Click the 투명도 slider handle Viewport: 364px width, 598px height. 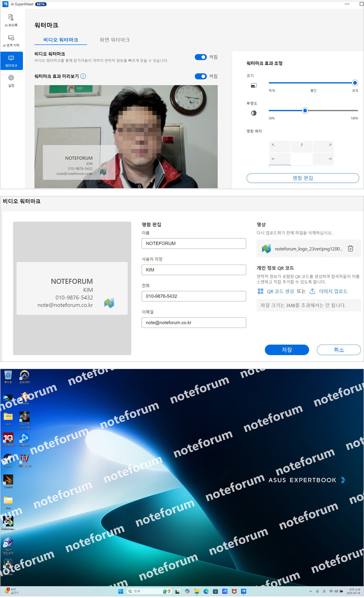[305, 110]
